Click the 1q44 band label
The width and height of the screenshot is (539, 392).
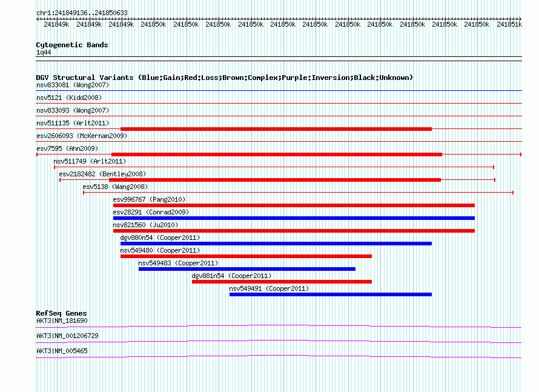click(44, 52)
